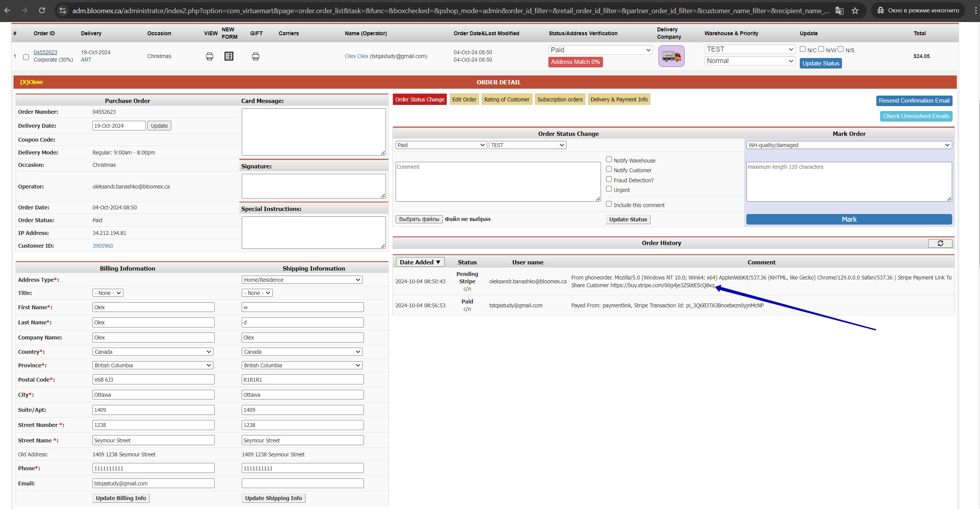
Task: Focus the Delivery Date field
Action: pos(119,126)
